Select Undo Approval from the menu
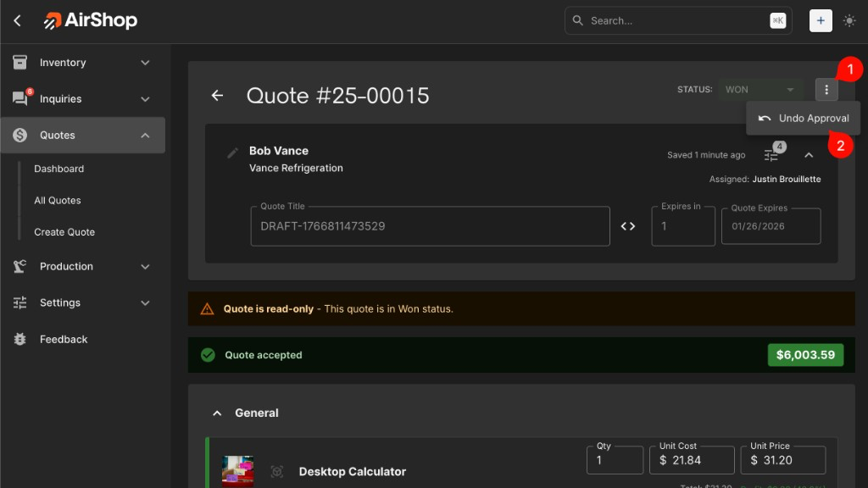This screenshot has height=488, width=868. click(804, 119)
